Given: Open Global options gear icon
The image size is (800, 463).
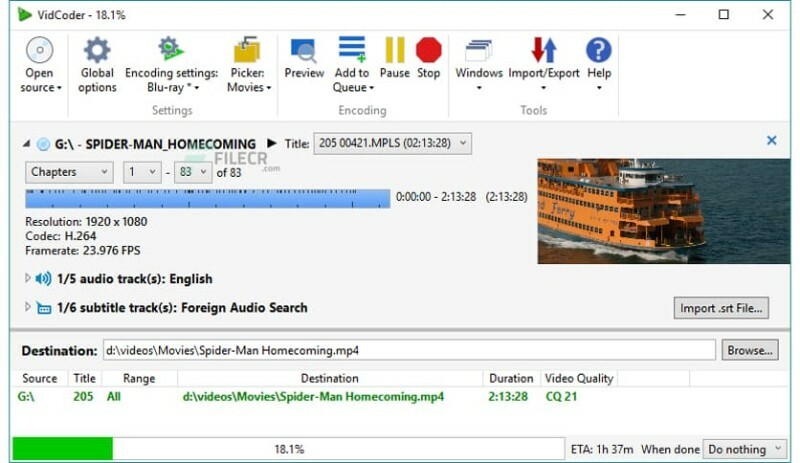Looking at the screenshot, I should point(97,51).
